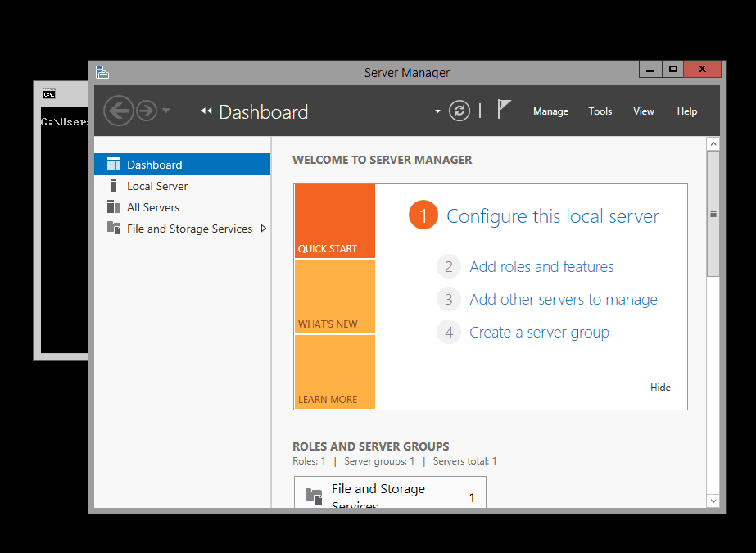Select Dashboard in the sidebar
The width and height of the screenshot is (756, 553).
click(x=183, y=165)
